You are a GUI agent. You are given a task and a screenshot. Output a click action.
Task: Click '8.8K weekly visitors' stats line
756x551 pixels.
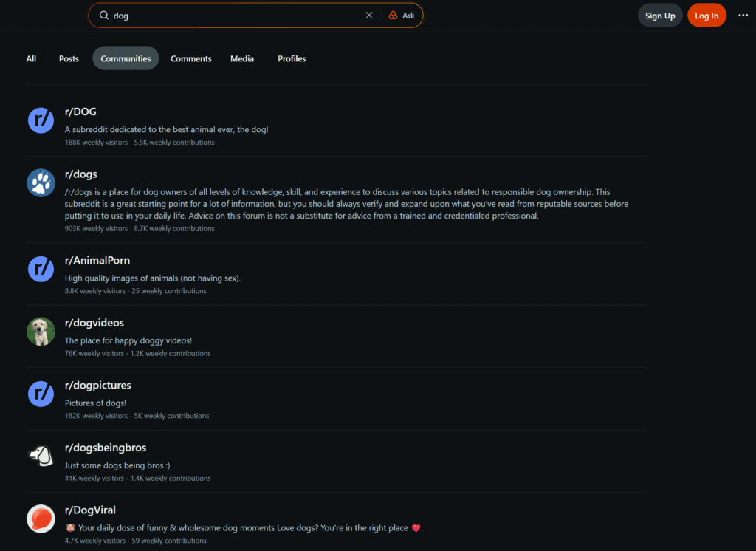coord(136,291)
